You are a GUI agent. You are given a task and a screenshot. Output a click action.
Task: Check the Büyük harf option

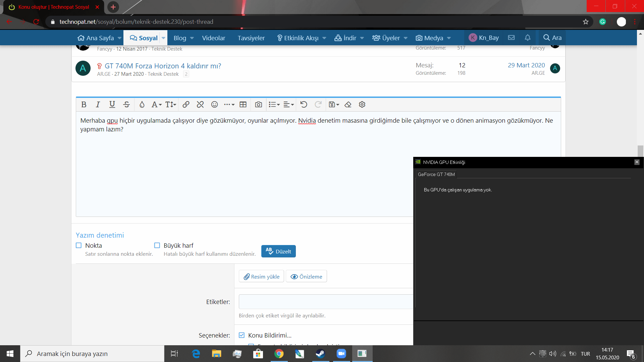pyautogui.click(x=157, y=245)
